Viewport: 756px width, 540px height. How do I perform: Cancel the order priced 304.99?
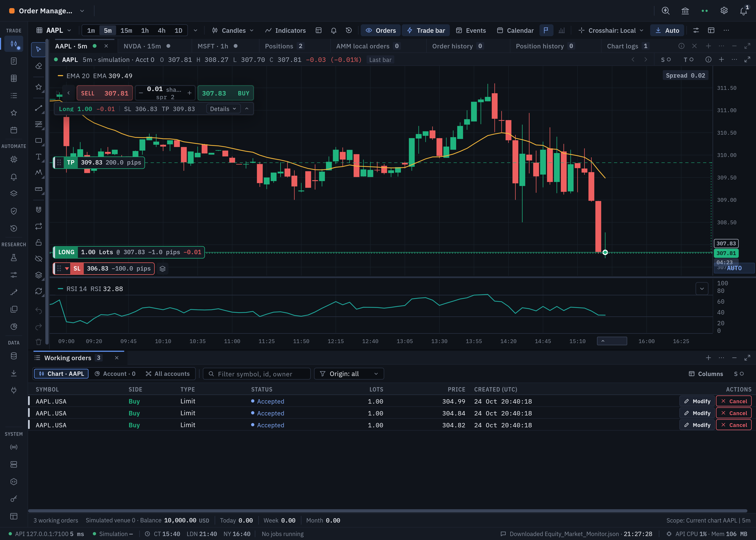click(733, 401)
